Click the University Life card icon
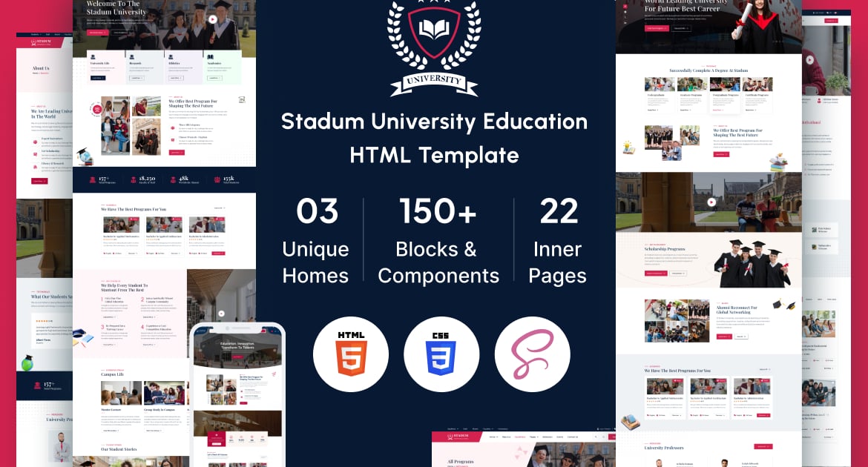 (x=93, y=57)
